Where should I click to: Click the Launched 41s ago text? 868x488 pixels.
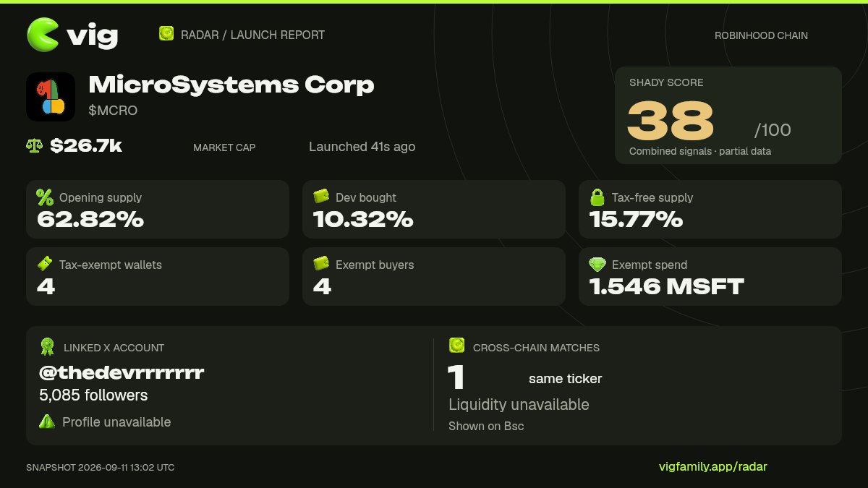tap(362, 147)
